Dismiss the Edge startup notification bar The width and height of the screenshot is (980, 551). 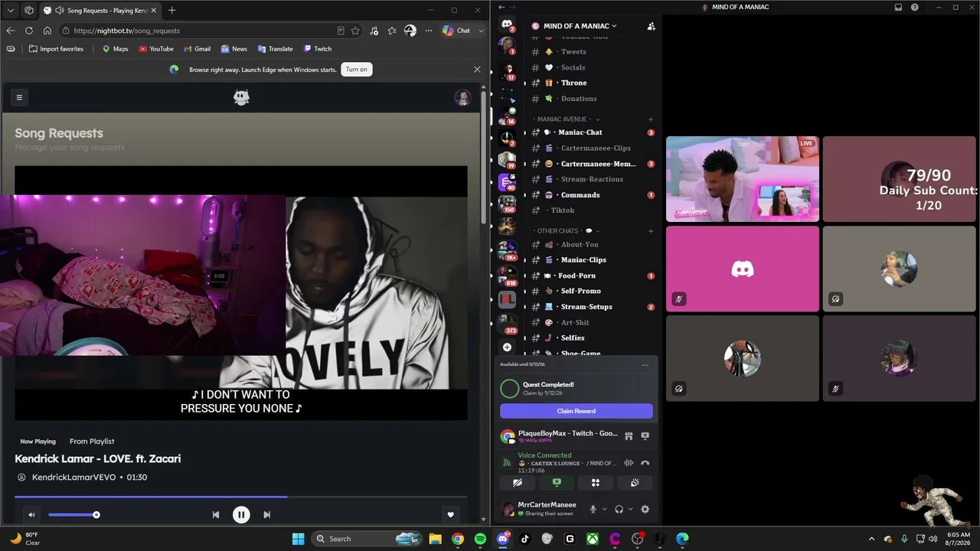[477, 70]
